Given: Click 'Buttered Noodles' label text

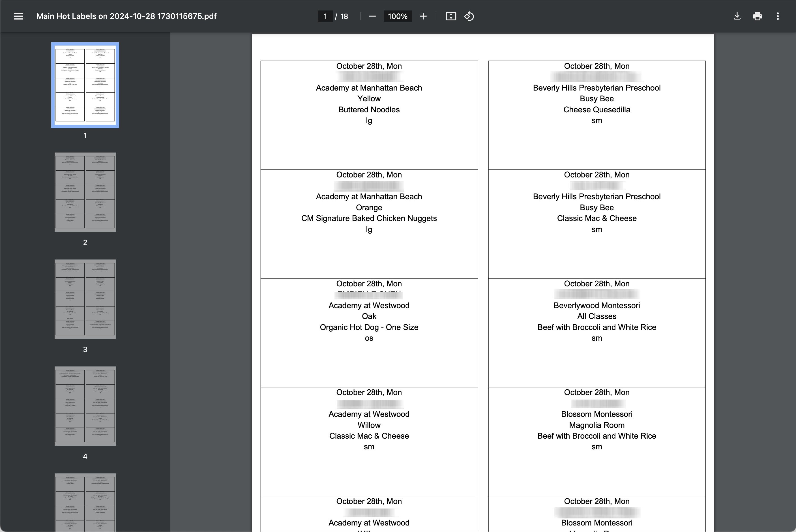Looking at the screenshot, I should (x=369, y=110).
